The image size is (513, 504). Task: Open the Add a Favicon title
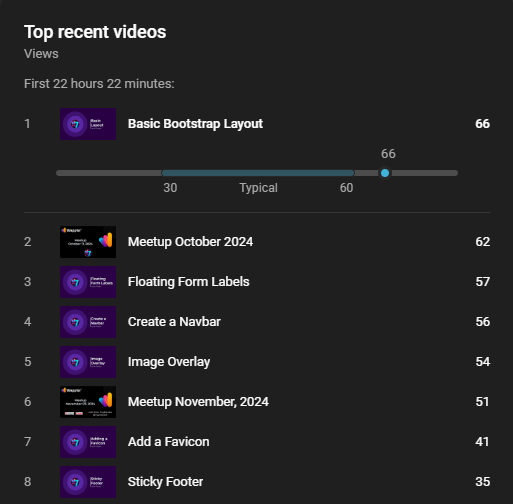click(169, 442)
